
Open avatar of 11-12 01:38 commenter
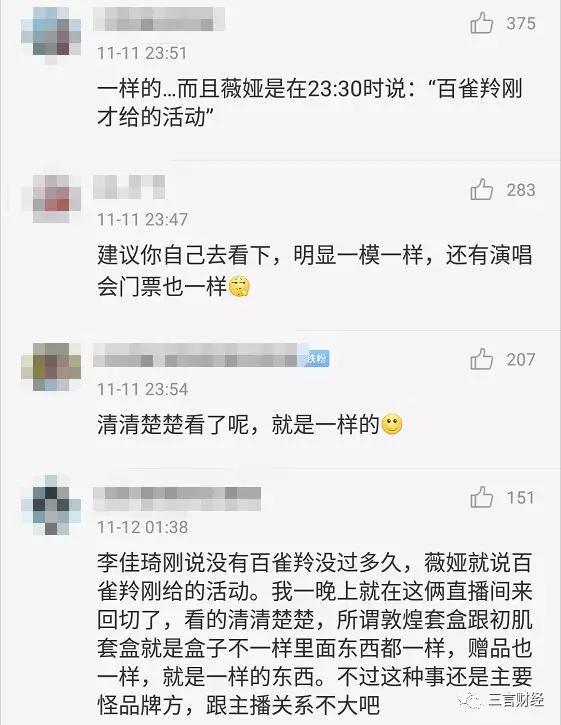point(51,505)
